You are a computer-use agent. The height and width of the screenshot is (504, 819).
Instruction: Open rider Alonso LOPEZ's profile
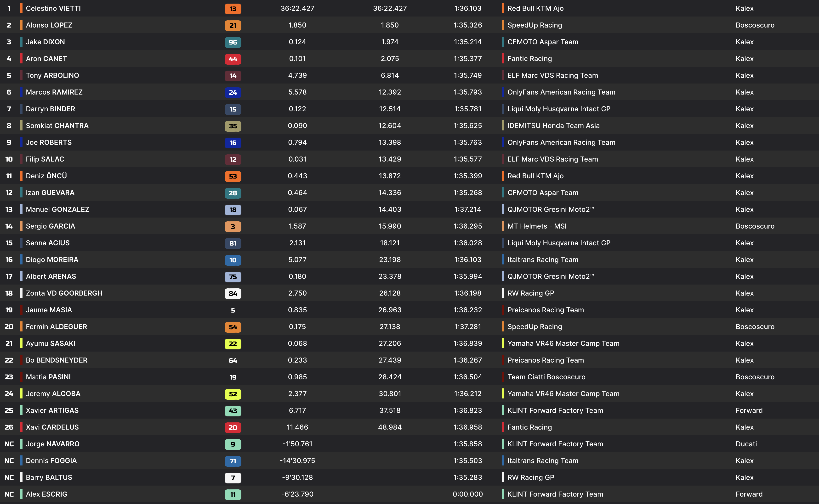pyautogui.click(x=49, y=25)
